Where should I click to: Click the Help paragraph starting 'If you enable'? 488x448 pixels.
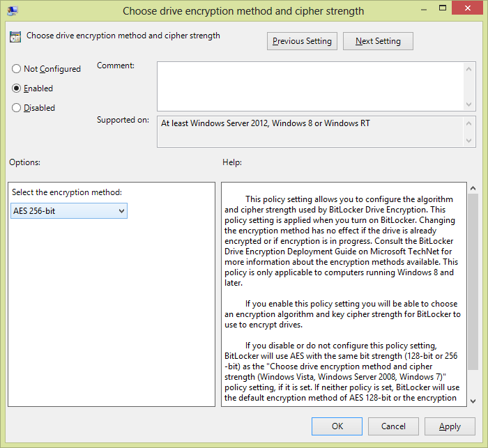pos(342,314)
